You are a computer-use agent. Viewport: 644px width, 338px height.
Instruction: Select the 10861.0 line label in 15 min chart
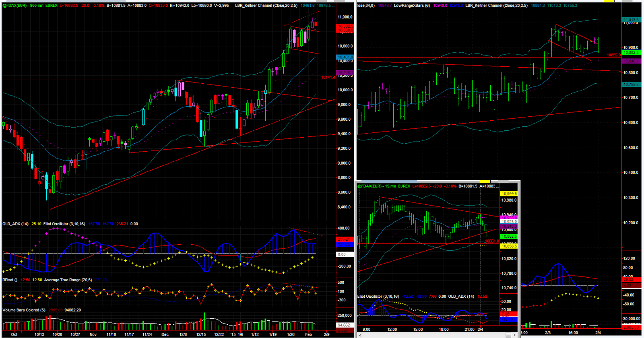[x=492, y=241]
